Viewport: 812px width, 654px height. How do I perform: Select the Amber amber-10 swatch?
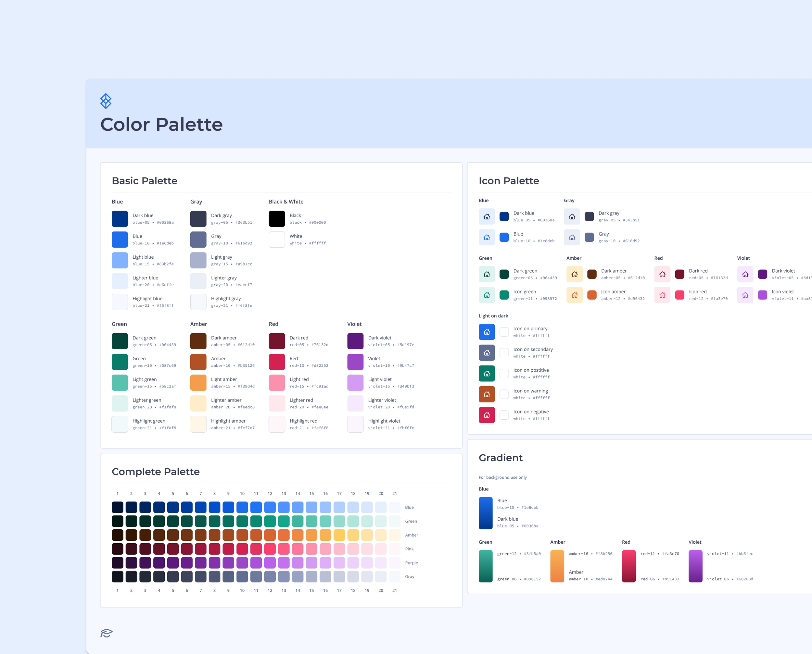click(198, 362)
